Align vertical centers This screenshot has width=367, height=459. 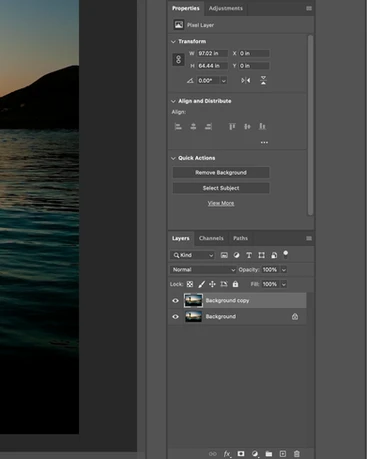(247, 126)
